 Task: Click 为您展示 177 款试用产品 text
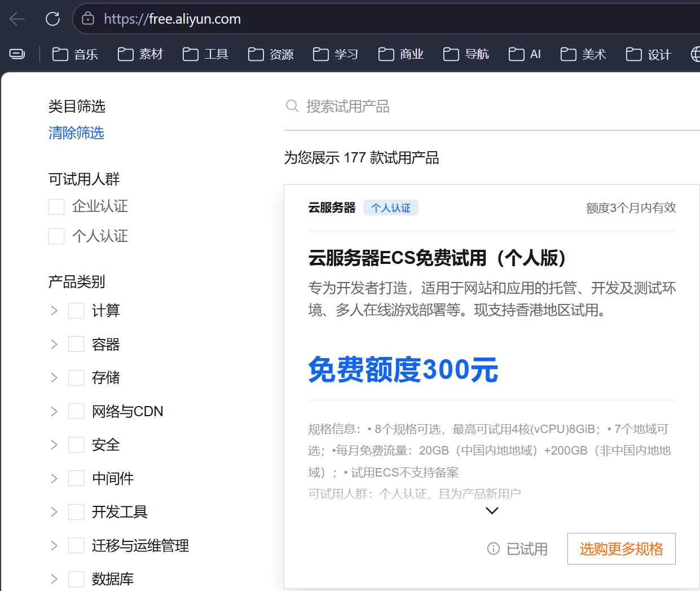pos(361,157)
